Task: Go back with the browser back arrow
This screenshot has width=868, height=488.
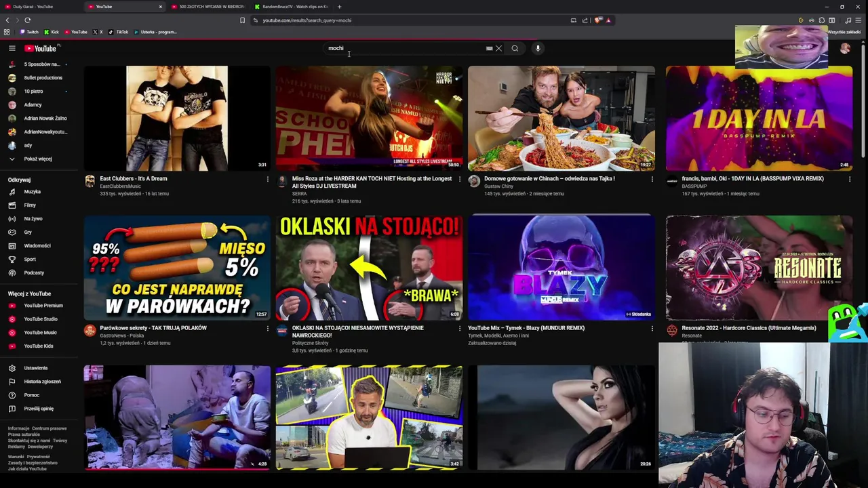Action: 7,20
